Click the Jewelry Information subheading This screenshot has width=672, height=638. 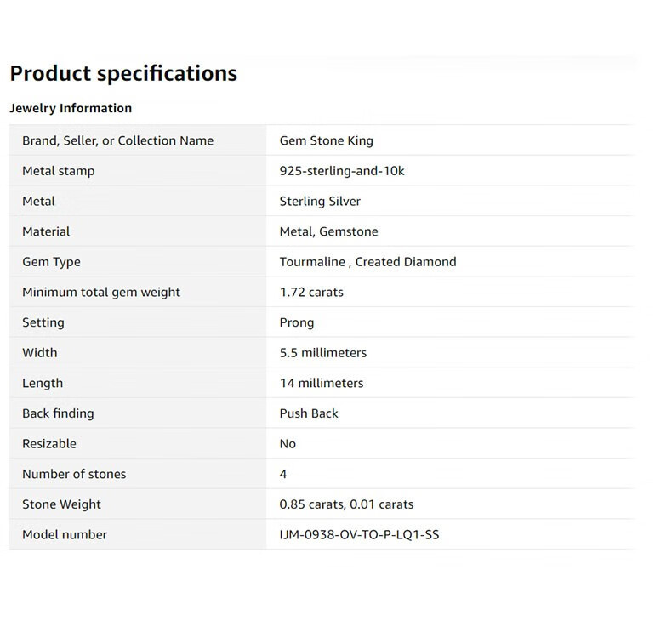[71, 108]
